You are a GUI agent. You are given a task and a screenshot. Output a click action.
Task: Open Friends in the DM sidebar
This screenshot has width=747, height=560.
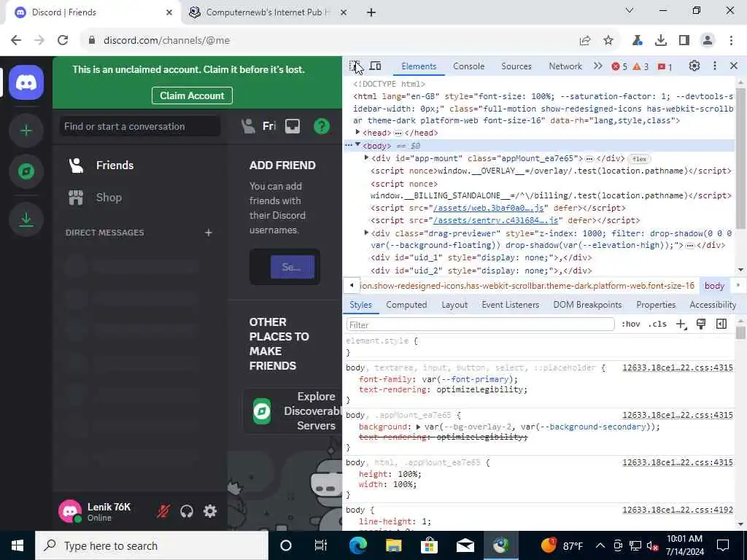point(140,166)
